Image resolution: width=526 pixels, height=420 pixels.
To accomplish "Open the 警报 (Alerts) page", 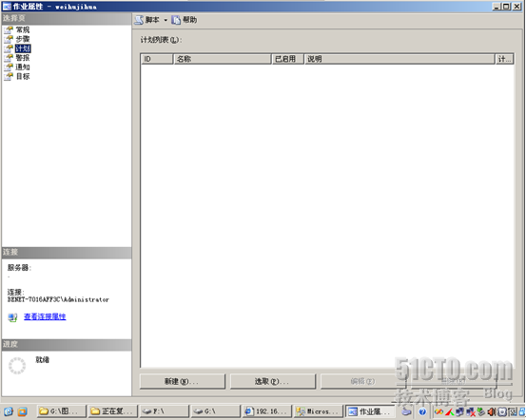I will point(23,58).
